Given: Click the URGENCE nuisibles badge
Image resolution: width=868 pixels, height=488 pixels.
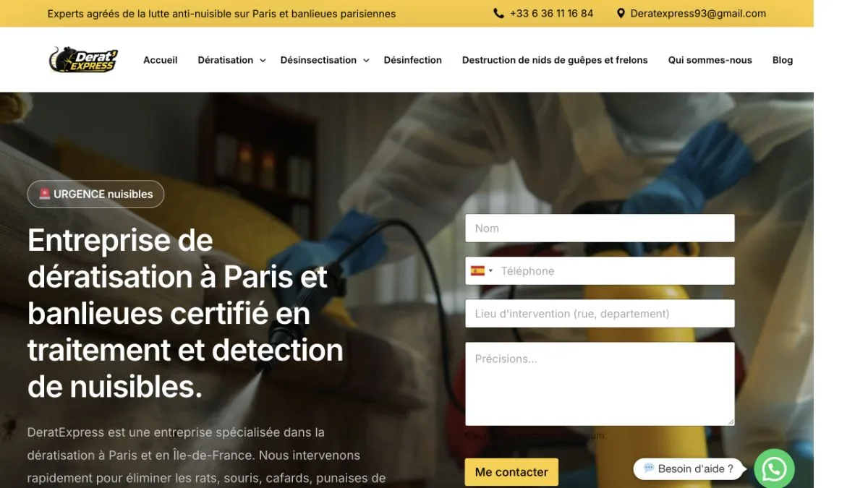Looking at the screenshot, I should coord(95,194).
